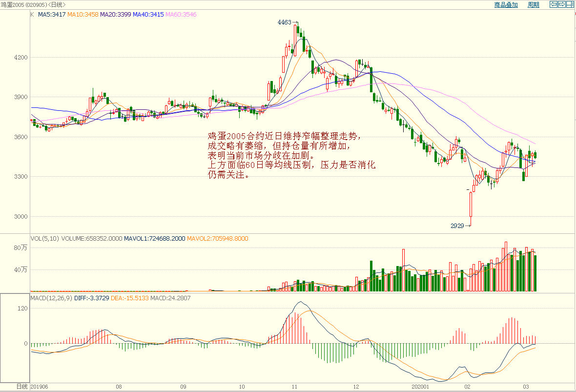
Task: Click the 3000 price axis label
Action: [x=21, y=217]
